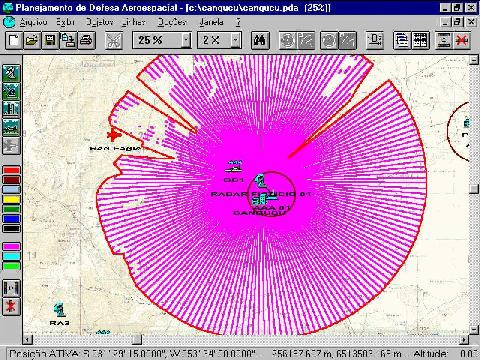
Task: Choose the blue color swatch
Action: click(x=12, y=219)
